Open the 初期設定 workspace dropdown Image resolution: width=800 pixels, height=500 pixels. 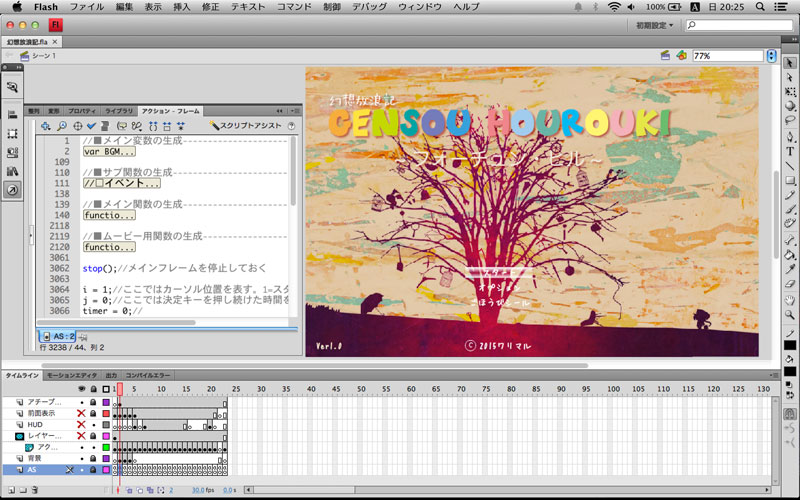coord(655,25)
